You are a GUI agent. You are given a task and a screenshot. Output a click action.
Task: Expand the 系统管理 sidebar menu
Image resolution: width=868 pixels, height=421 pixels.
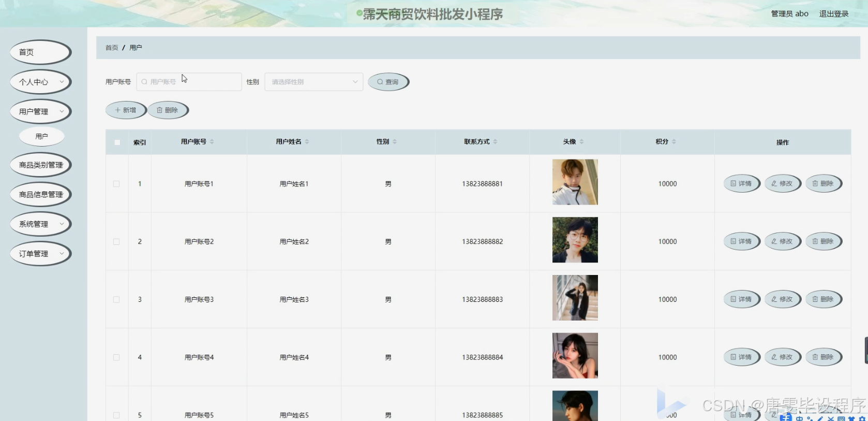pos(40,224)
